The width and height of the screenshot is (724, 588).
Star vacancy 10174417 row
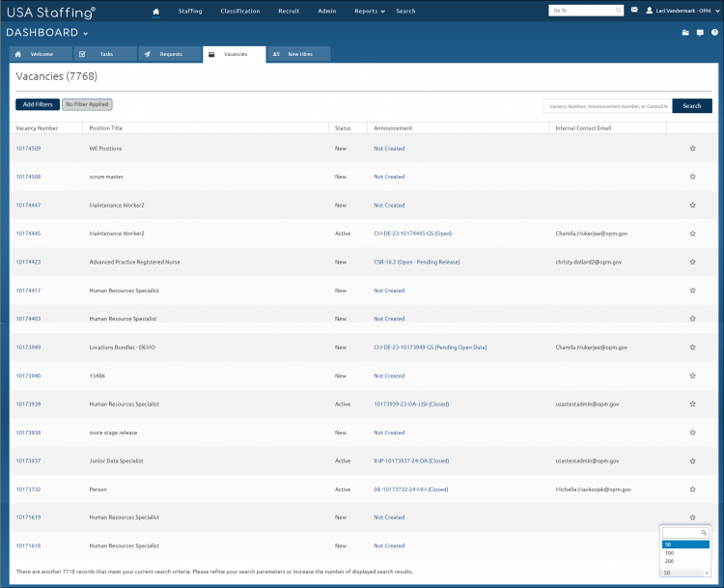tap(692, 291)
